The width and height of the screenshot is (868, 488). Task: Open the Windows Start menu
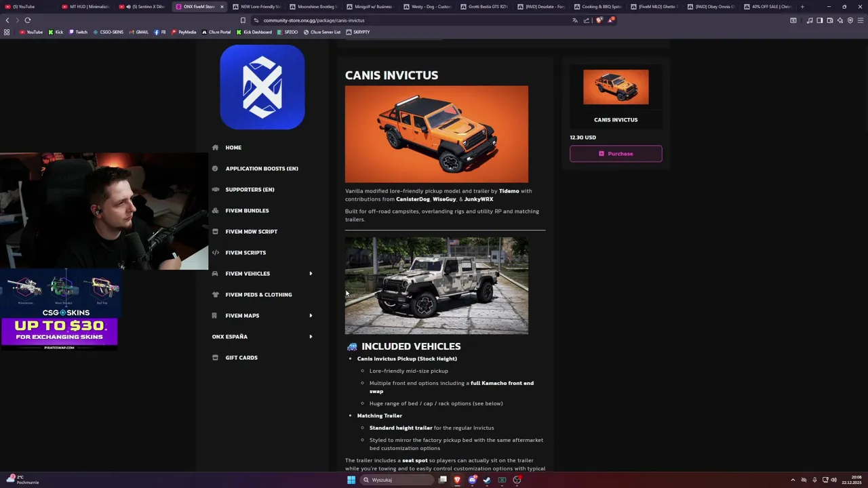[351, 480]
